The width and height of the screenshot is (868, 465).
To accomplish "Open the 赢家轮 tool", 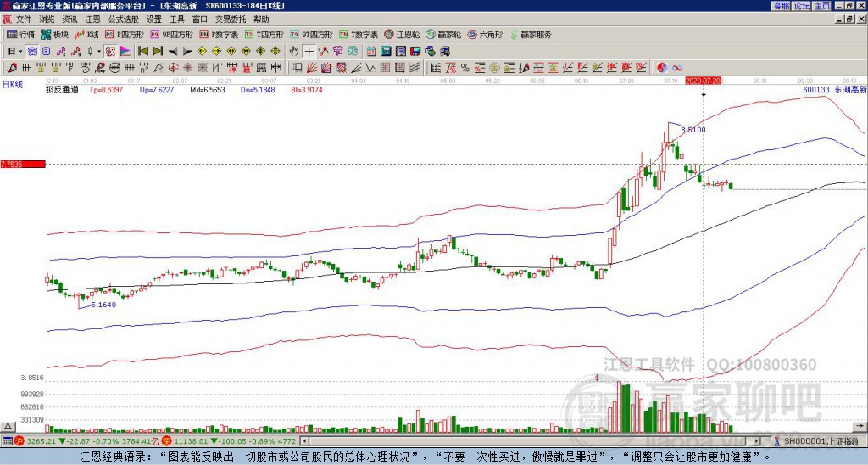I will coord(443,34).
